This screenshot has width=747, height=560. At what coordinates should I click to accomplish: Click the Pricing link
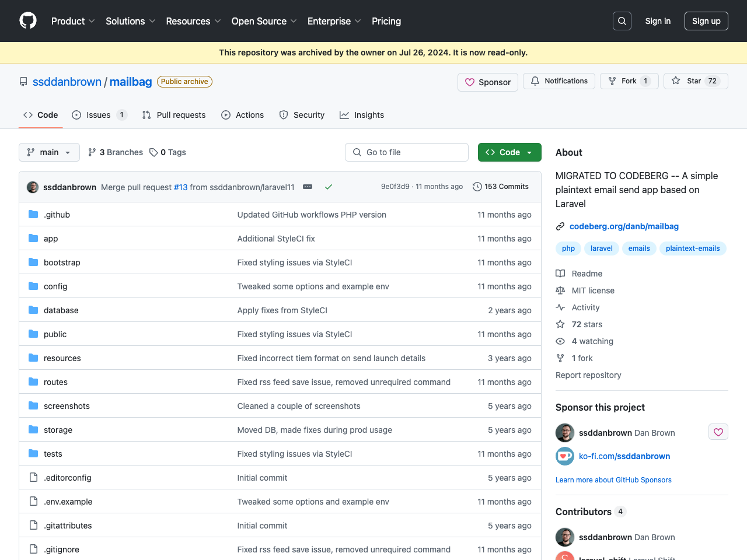386,21
